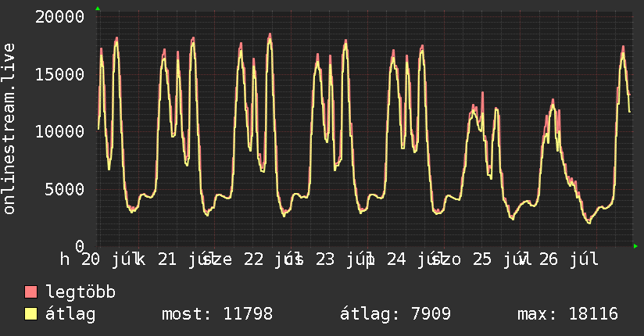The height and width of the screenshot is (336, 644).
Task: Click the green arrow ending x-axis
Action: tap(635, 246)
